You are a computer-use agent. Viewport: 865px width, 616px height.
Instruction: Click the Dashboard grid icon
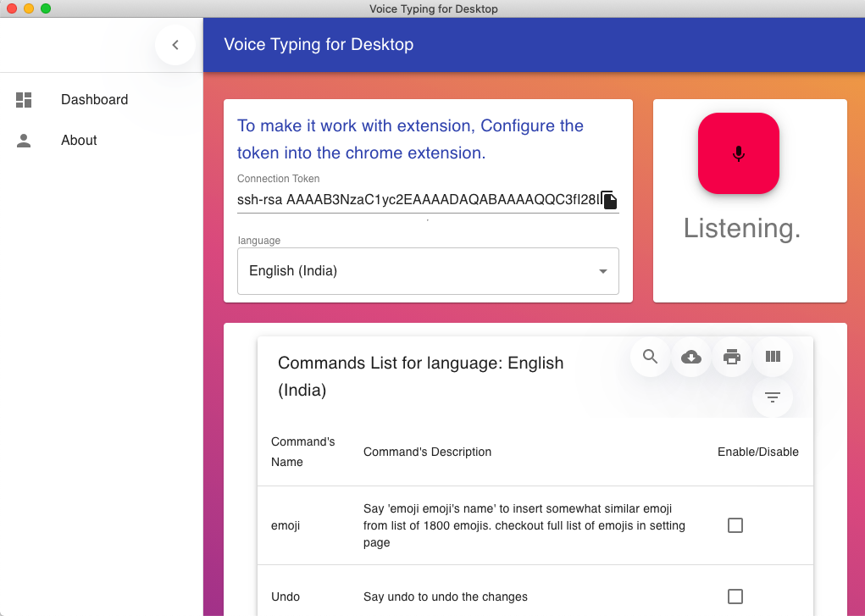click(x=24, y=100)
